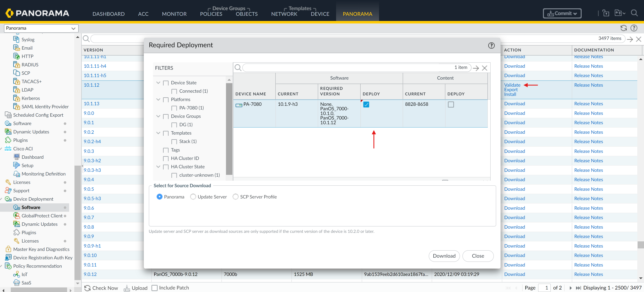Click the Upload icon at bottom toolbar
This screenshot has width=644, height=292.
(x=127, y=288)
